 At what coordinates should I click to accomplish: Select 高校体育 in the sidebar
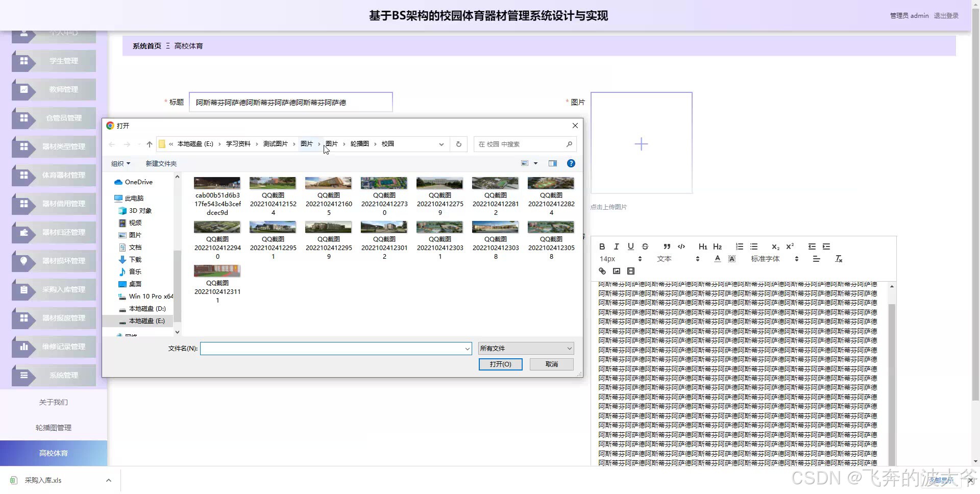(x=54, y=453)
